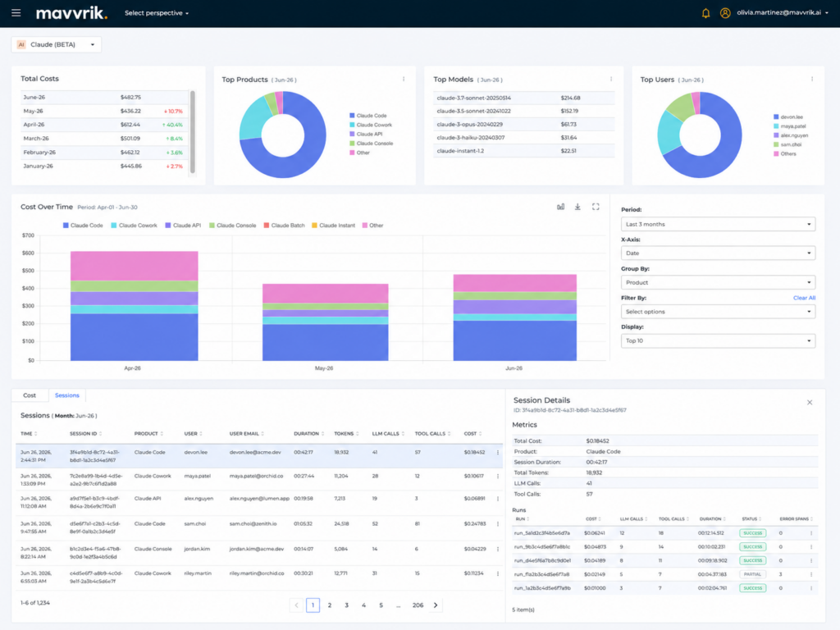Open the X-Axis dropdown set to Date
Viewport: 840px width, 630px height.
click(718, 253)
